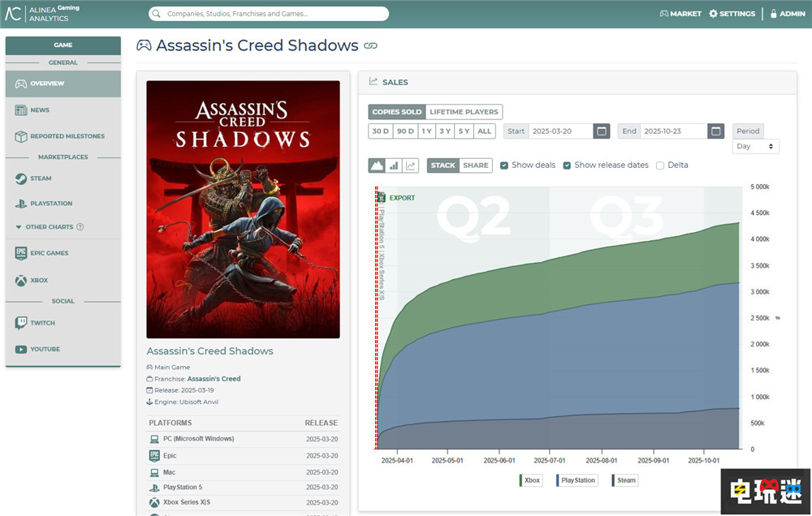Select the line chart icon
The image size is (812, 516).
click(411, 166)
